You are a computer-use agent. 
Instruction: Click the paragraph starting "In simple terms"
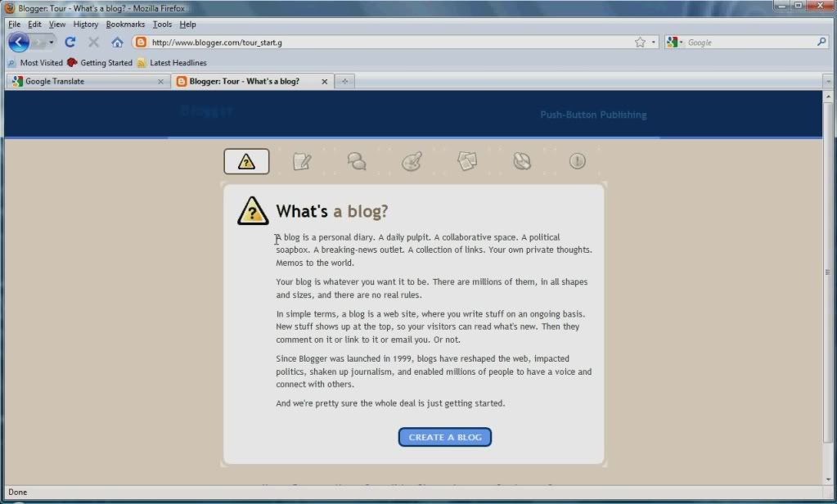pyautogui.click(x=430, y=326)
